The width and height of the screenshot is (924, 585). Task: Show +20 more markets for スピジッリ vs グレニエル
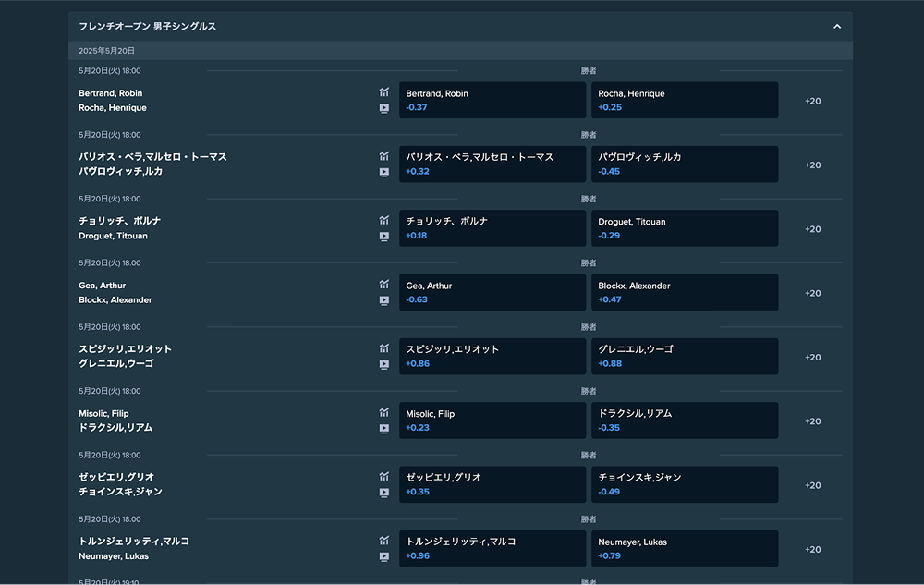(x=812, y=357)
